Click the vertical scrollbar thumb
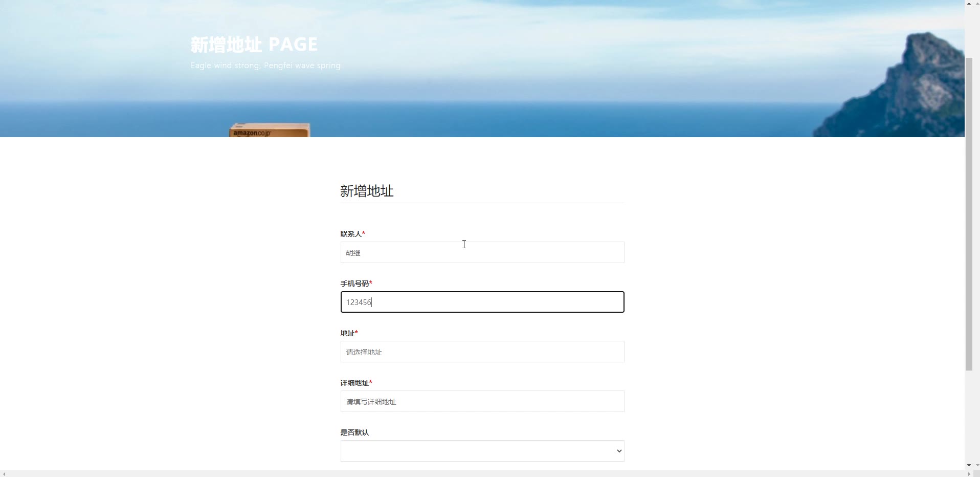 [969, 214]
